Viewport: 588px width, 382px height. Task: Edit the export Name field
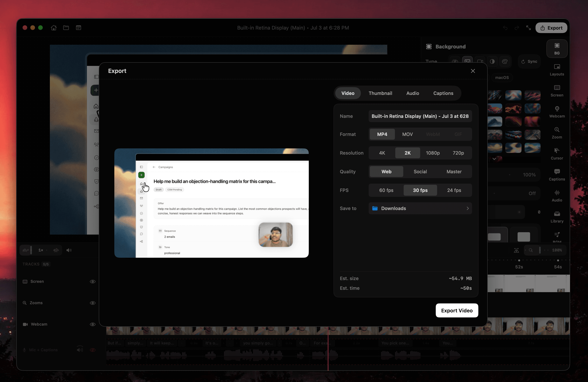coord(420,116)
